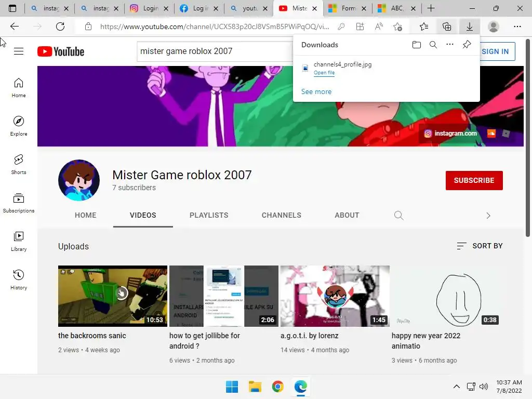Click See more in Downloads

click(x=316, y=91)
